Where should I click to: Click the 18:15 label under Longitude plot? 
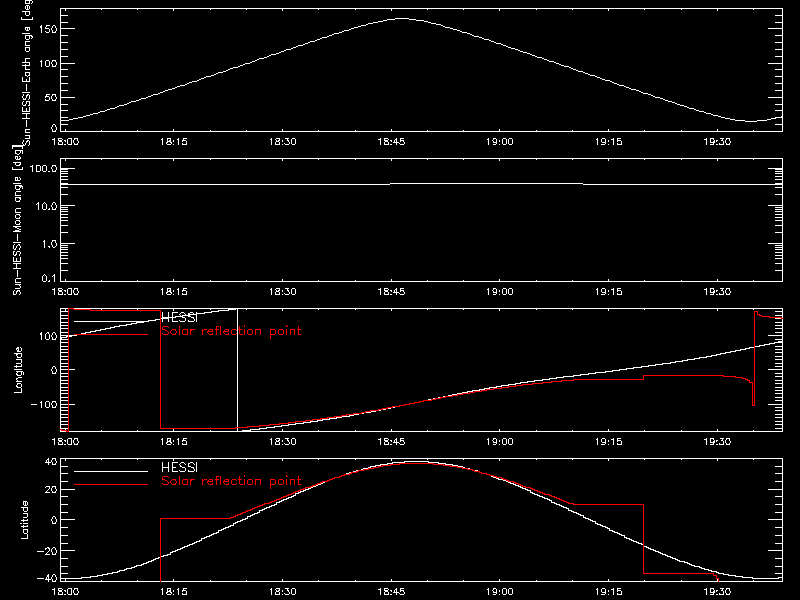pyautogui.click(x=174, y=442)
